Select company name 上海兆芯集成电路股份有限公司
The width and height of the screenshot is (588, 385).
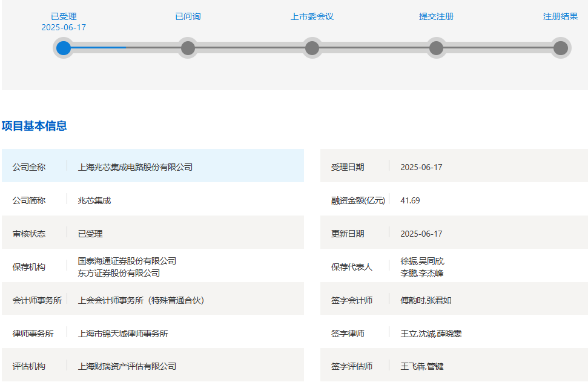pyautogui.click(x=135, y=167)
